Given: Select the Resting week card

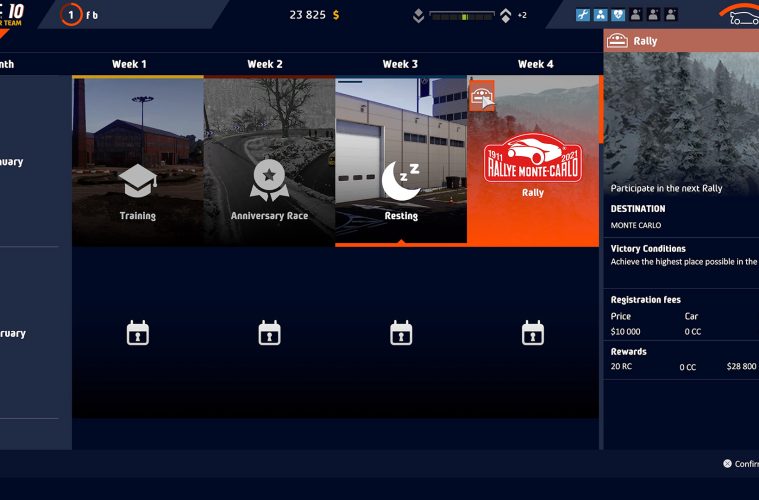Looking at the screenshot, I should tap(401, 161).
